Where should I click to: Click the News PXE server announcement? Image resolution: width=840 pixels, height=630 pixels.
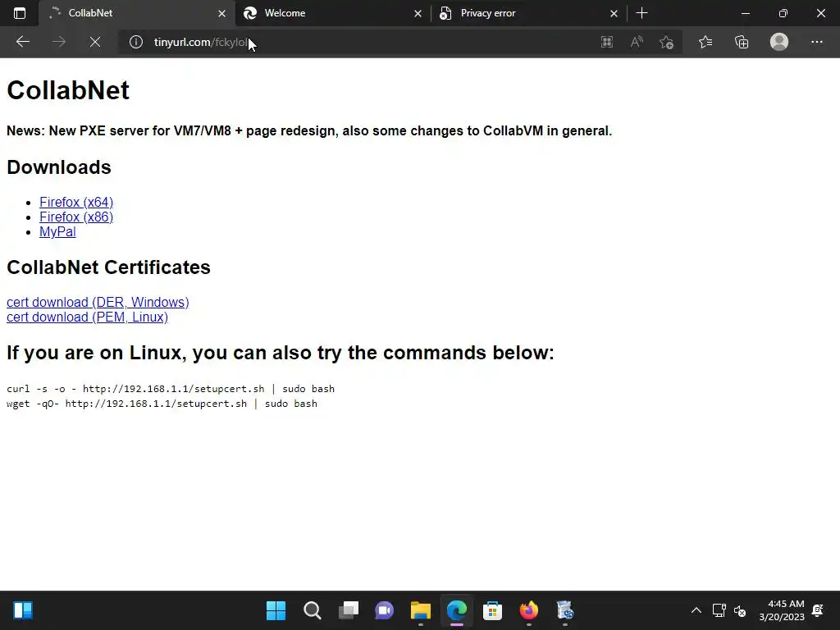pos(309,130)
